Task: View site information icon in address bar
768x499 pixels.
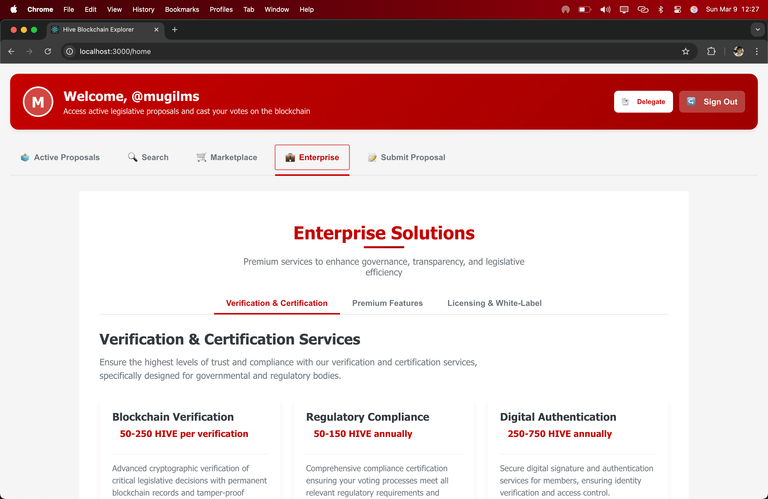Action: 70,51
